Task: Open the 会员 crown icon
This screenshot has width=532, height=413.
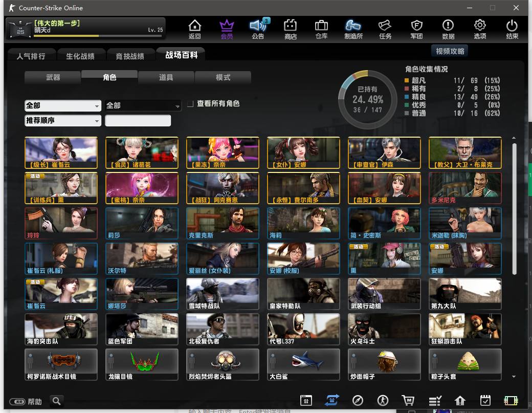Action: pyautogui.click(x=227, y=29)
